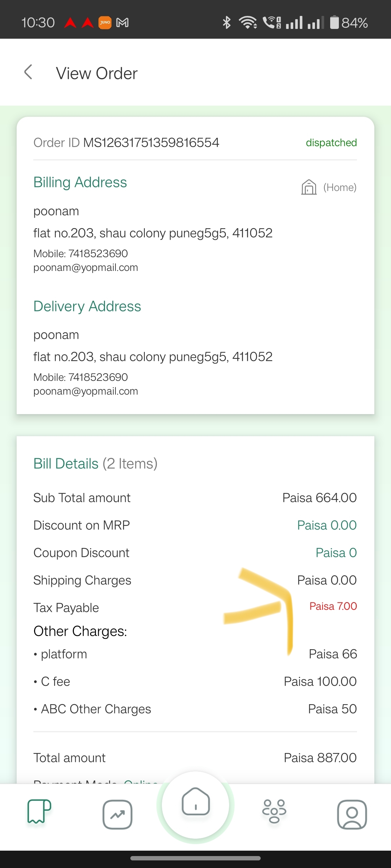Viewport: 391px width, 868px height.
Task: Tap the Total amount Paisa 887.00 row
Action: (195, 758)
